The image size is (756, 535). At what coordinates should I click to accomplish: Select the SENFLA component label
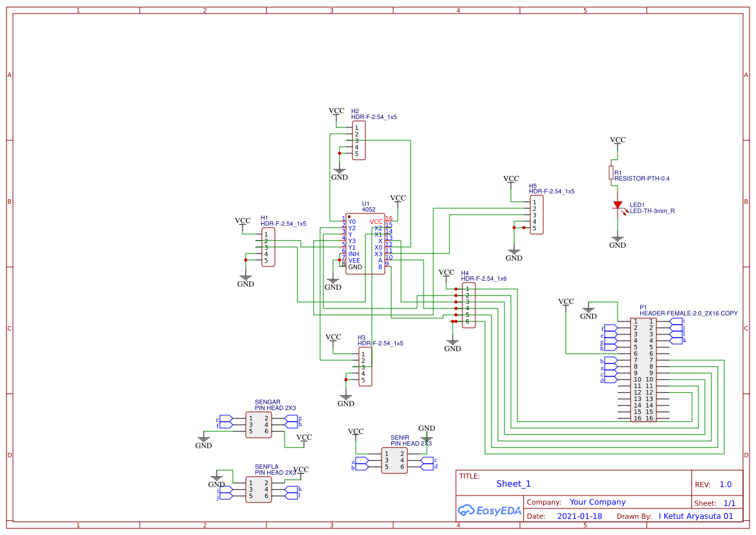(x=266, y=466)
